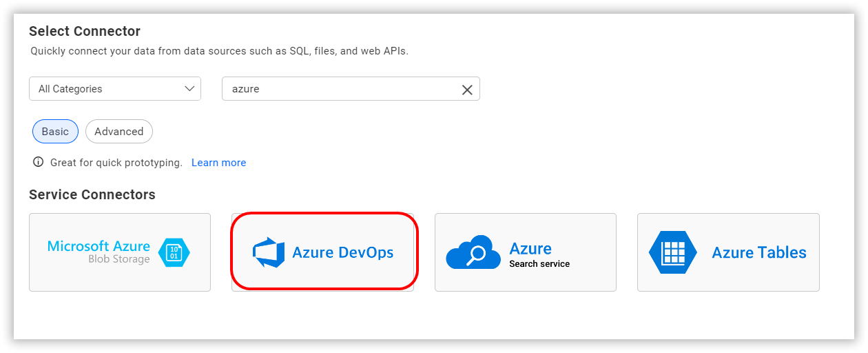This screenshot has height=353, width=868.
Task: Click the Azure DevOps logo icon
Action: (x=269, y=252)
